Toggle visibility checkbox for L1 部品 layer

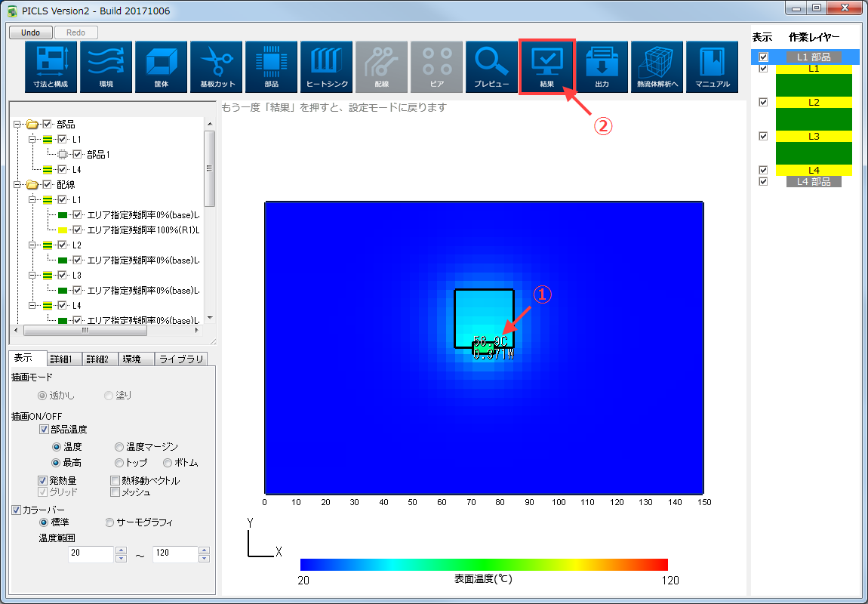(763, 57)
